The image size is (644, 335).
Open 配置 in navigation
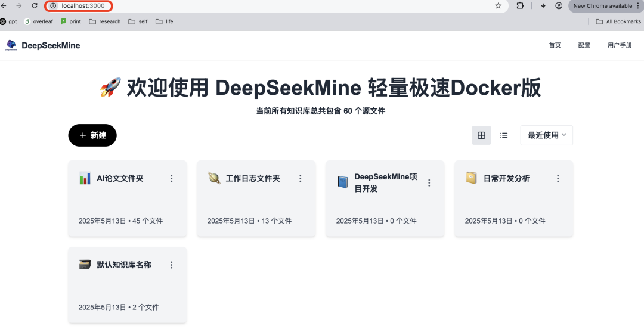[584, 45]
